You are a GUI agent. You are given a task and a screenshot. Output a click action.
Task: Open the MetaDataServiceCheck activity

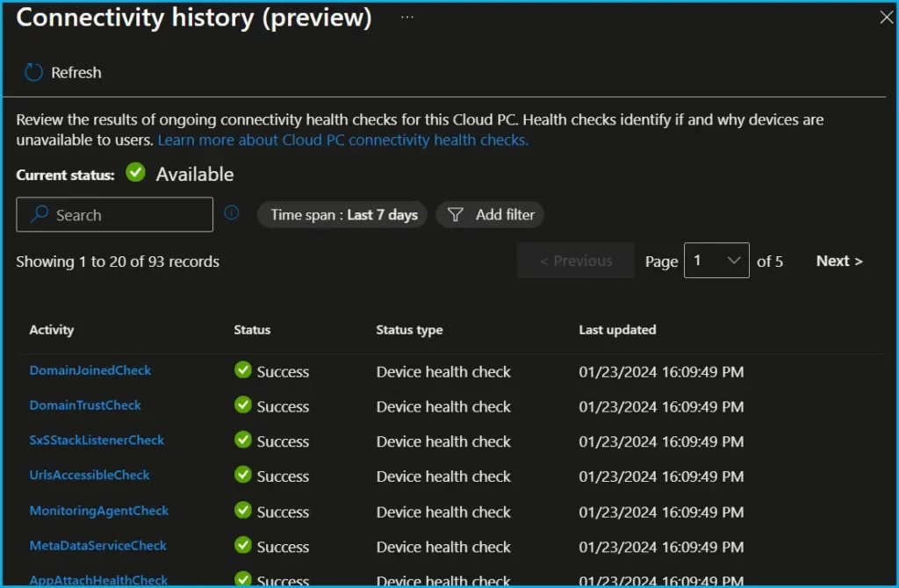click(x=98, y=546)
